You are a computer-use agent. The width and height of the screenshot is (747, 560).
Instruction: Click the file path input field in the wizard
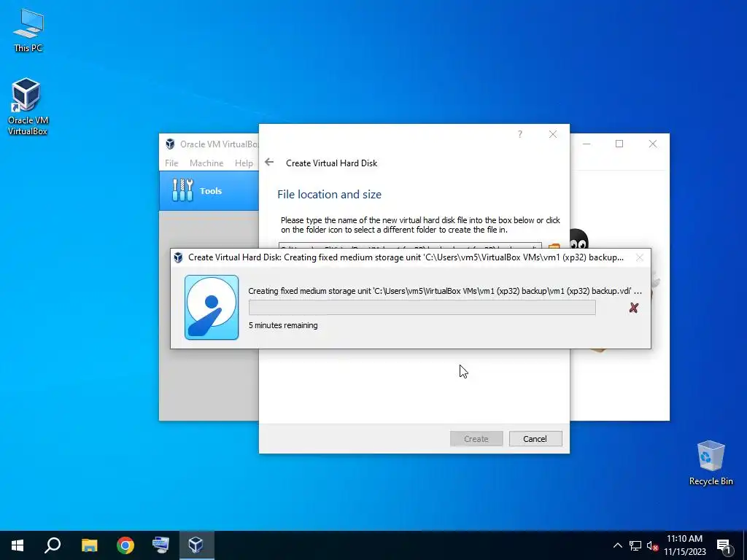pyautogui.click(x=410, y=246)
